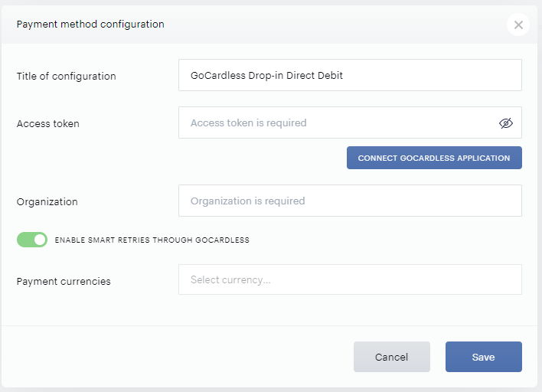
Task: Click the 'Organization' label
Action: [x=47, y=202]
